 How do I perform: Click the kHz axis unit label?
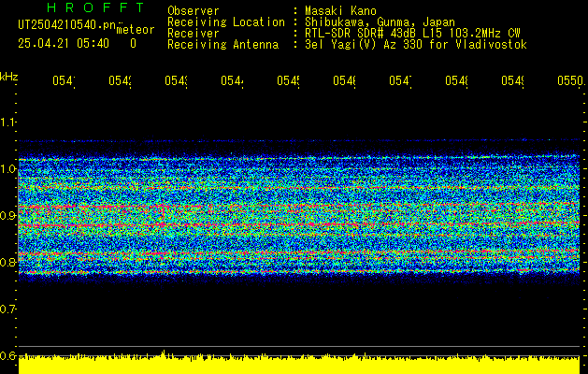(x=9, y=77)
